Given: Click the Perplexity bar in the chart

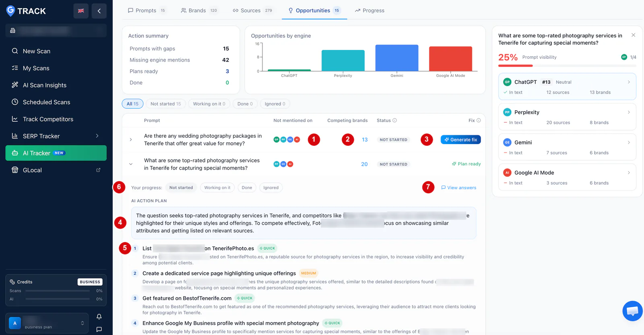Looking at the screenshot, I should [343, 60].
